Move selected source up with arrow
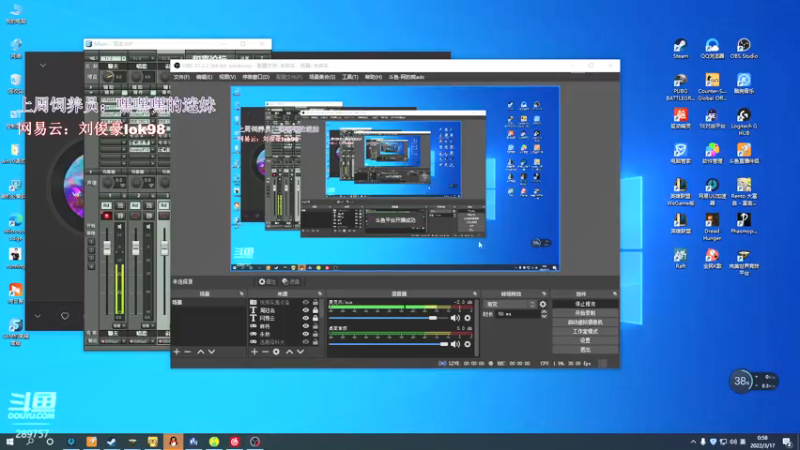Image resolution: width=800 pixels, height=450 pixels. point(289,352)
